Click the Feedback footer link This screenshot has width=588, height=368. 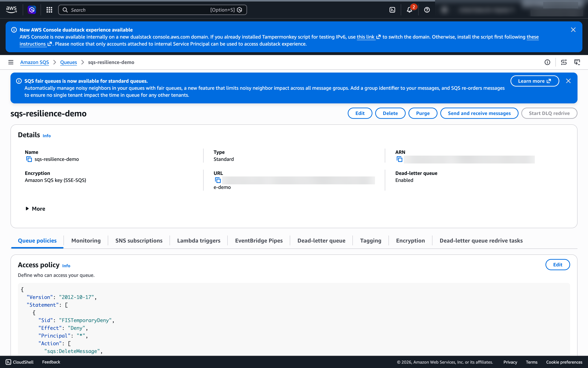[51, 362]
